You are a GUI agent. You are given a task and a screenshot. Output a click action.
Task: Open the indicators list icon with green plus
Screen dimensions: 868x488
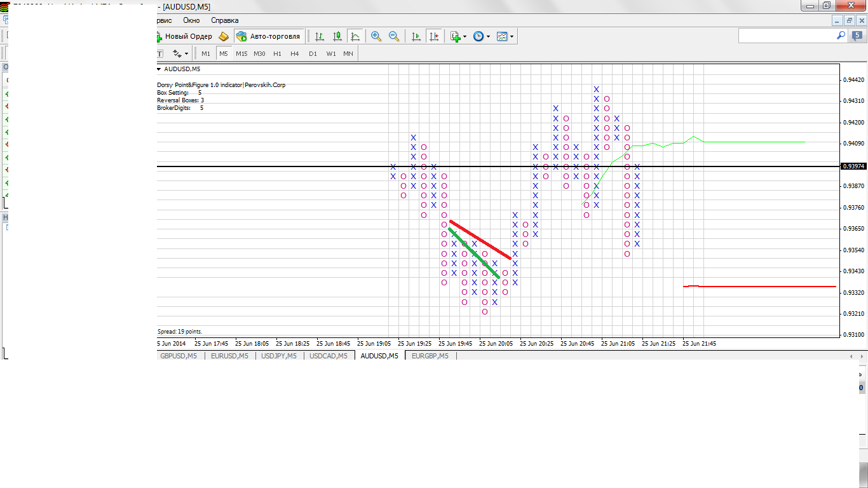pyautogui.click(x=455, y=36)
